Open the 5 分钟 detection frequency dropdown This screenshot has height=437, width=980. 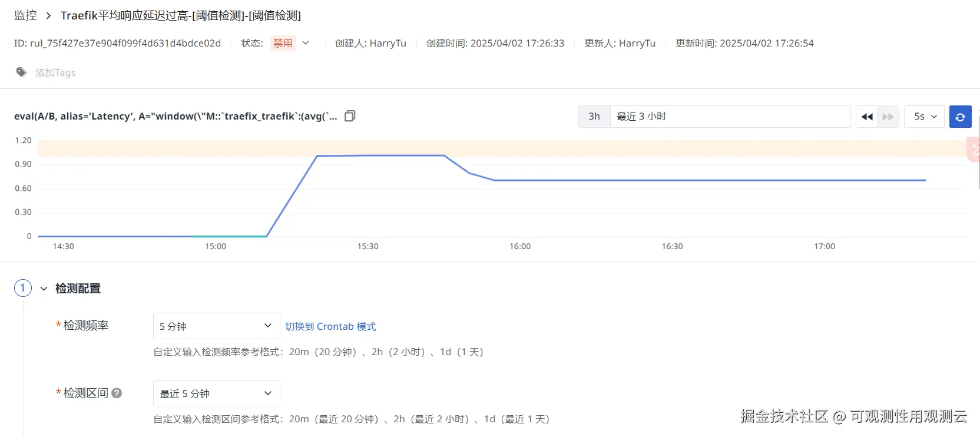(217, 326)
